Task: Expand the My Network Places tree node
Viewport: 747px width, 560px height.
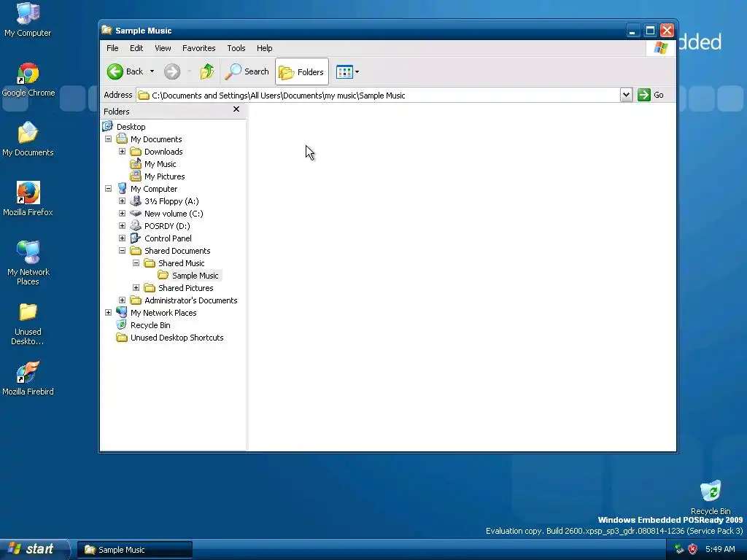Action: pyautogui.click(x=108, y=312)
